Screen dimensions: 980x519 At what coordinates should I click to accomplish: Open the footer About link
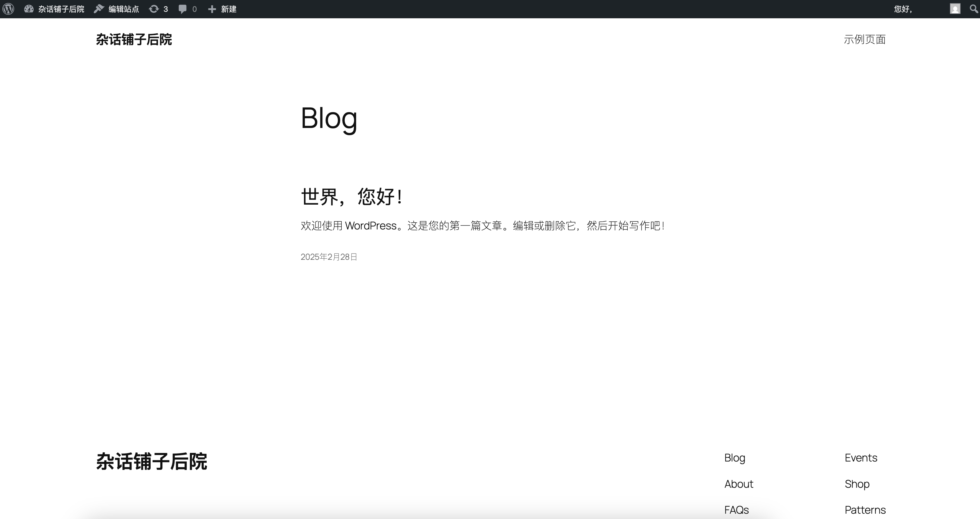click(x=739, y=484)
